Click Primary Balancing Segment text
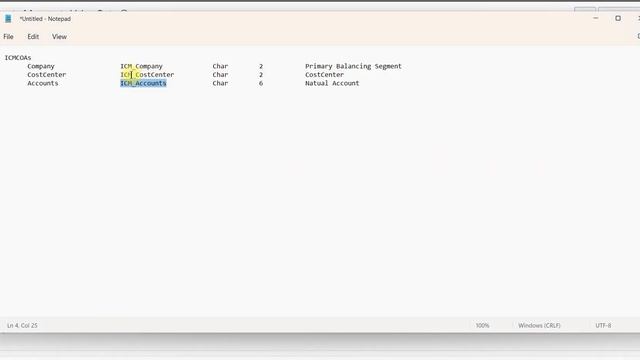The width and height of the screenshot is (640, 360). (x=353, y=66)
